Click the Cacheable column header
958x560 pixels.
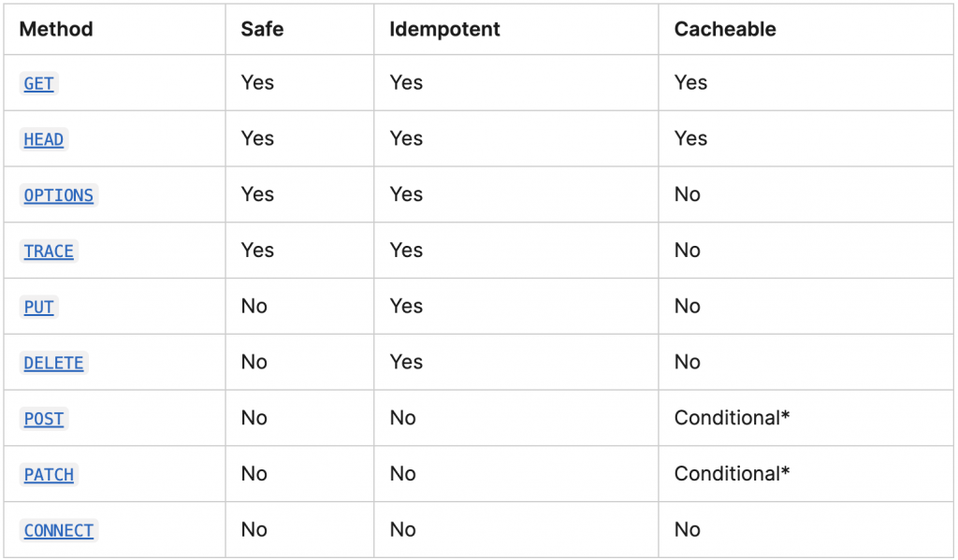(725, 29)
